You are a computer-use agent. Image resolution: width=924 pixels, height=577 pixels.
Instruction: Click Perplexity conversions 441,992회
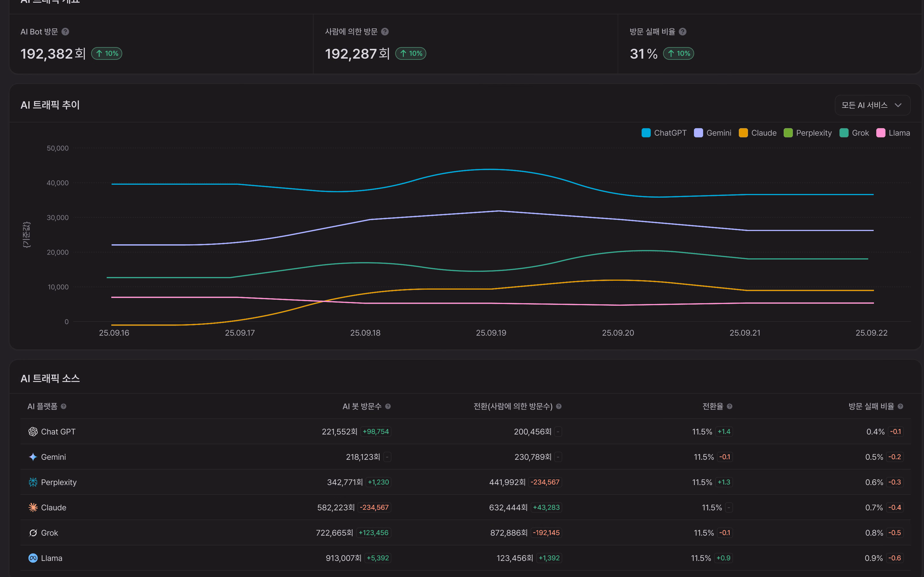[507, 482]
